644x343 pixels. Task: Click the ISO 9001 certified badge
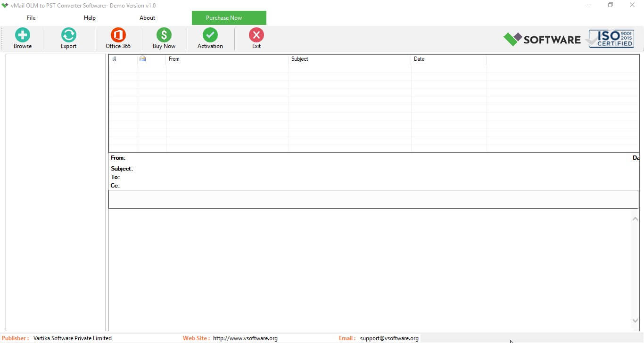click(x=611, y=39)
